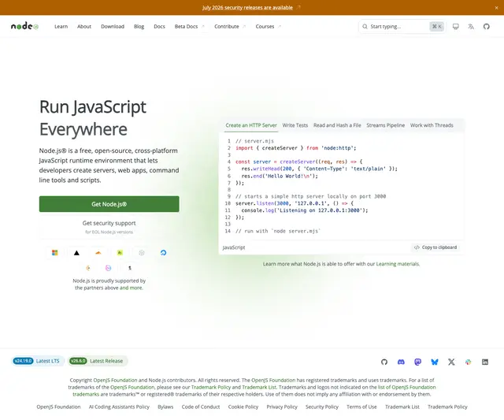This screenshot has width=504, height=420.
Task: Open the Bylaws footer link
Action: (x=165, y=407)
